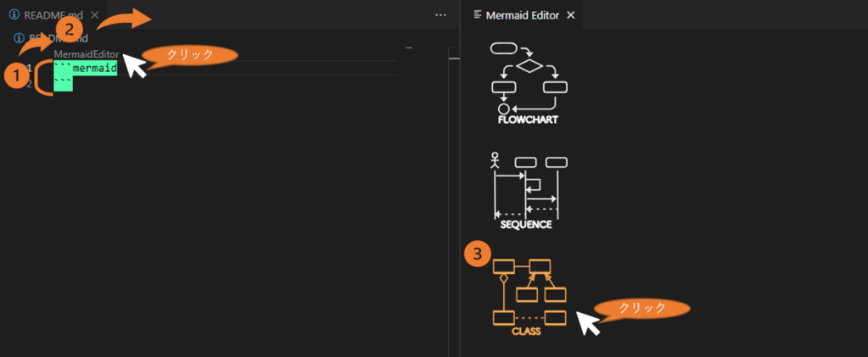Select the SEQUENCE diagram icon

pyautogui.click(x=526, y=191)
